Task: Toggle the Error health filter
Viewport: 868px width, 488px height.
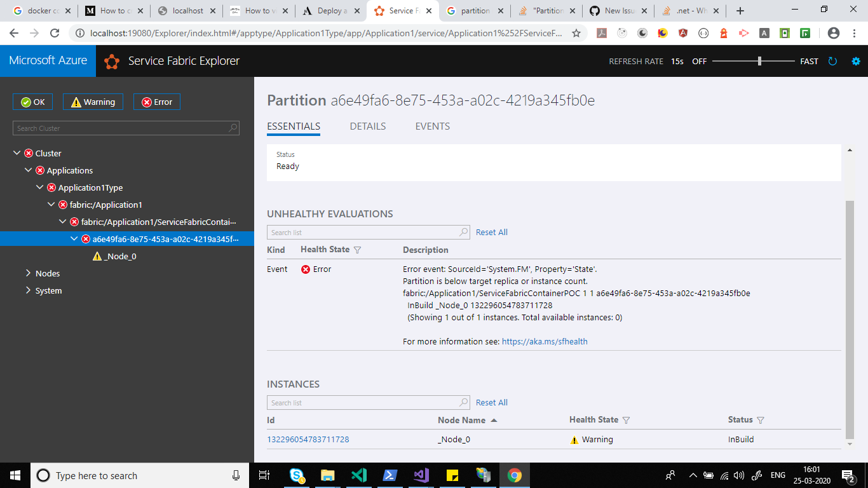Action: pos(156,101)
